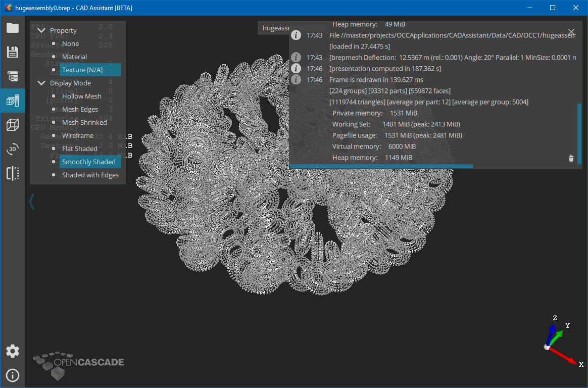Collapse the Property section
The width and height of the screenshot is (588, 388).
41,31
